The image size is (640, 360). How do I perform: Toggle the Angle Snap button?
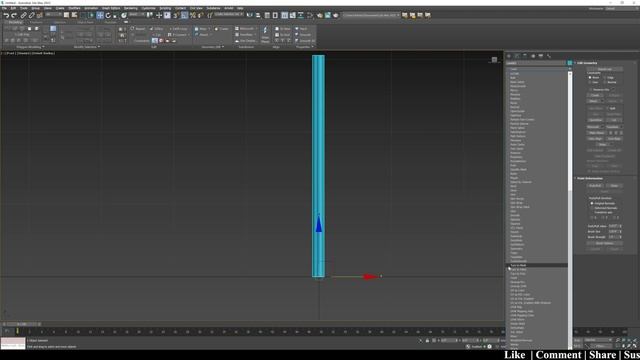point(184,16)
